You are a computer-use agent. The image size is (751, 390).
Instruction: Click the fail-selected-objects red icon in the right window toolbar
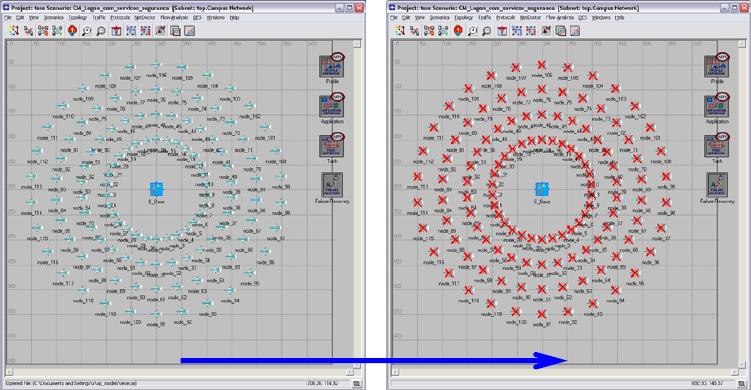(458, 31)
